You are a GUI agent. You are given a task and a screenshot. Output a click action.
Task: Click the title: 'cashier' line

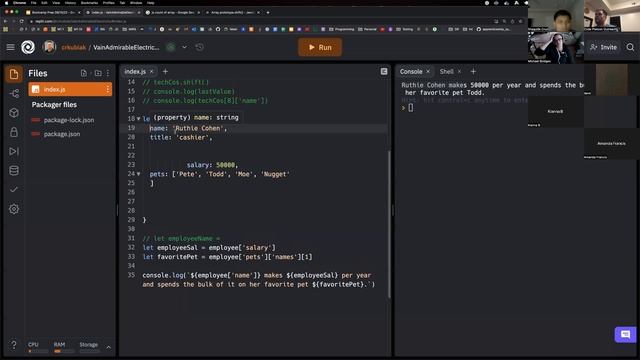coord(181,138)
